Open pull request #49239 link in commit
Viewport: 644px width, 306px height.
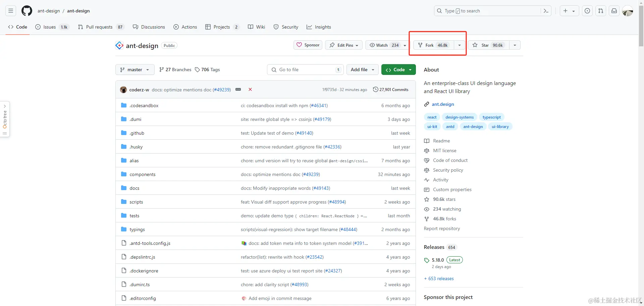coord(222,90)
